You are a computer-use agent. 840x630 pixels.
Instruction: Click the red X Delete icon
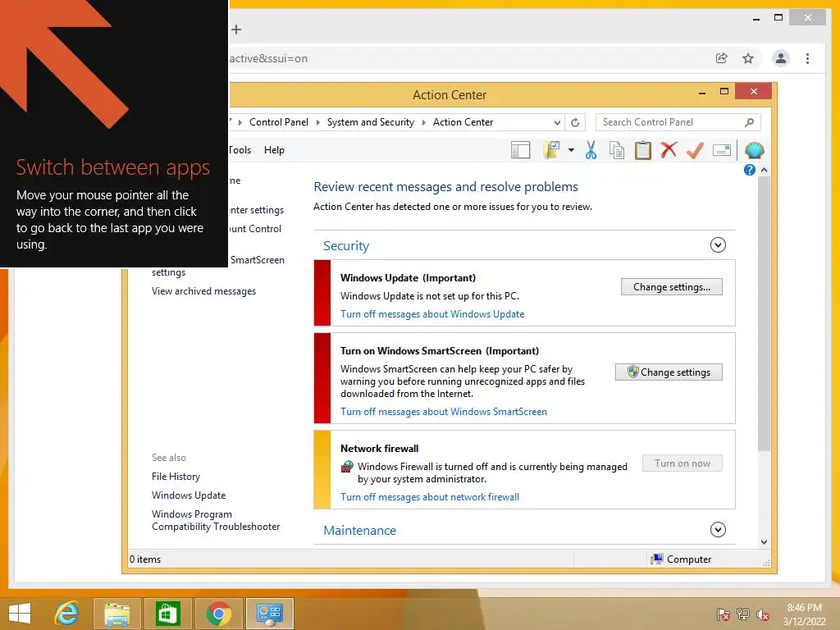(x=669, y=150)
